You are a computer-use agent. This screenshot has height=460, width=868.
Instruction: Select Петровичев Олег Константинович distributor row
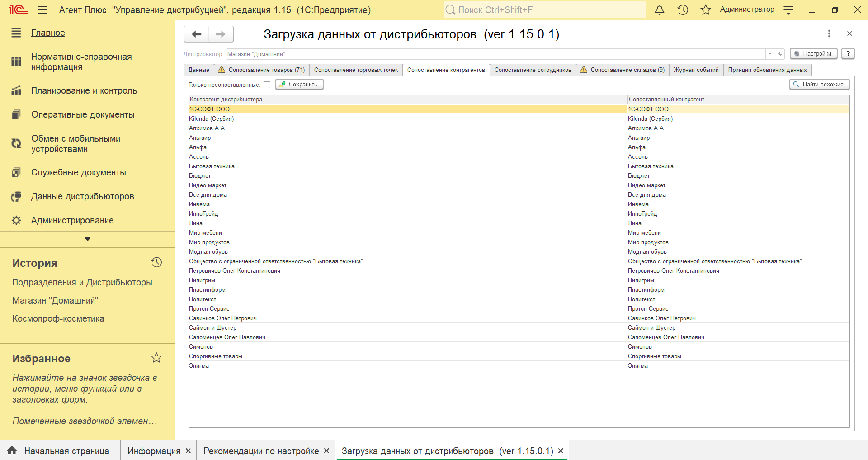click(x=408, y=270)
